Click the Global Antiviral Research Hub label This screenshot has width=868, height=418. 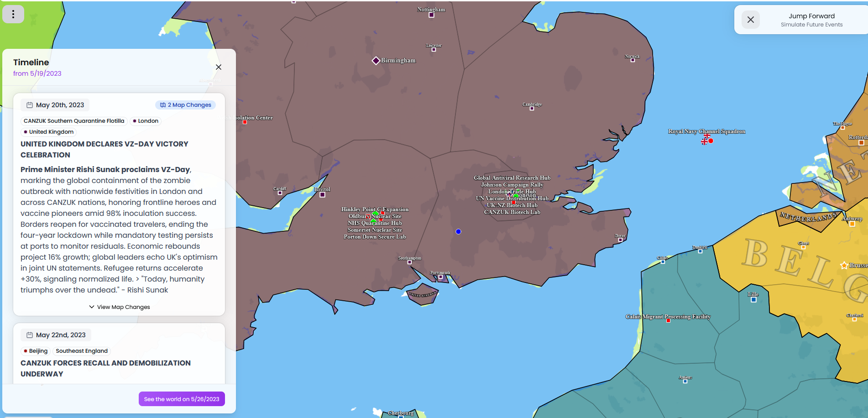512,178
